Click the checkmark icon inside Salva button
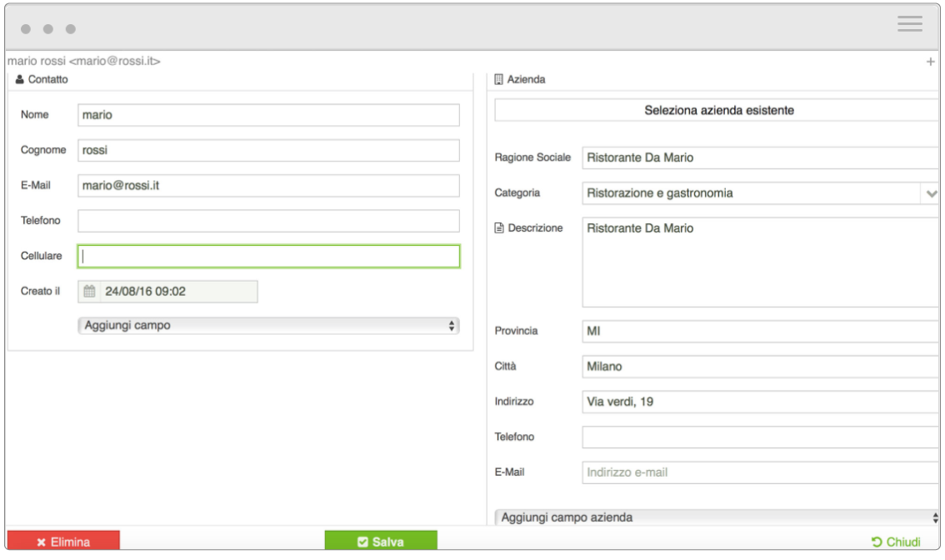Viewport: 945px width, 560px height. pos(364,540)
